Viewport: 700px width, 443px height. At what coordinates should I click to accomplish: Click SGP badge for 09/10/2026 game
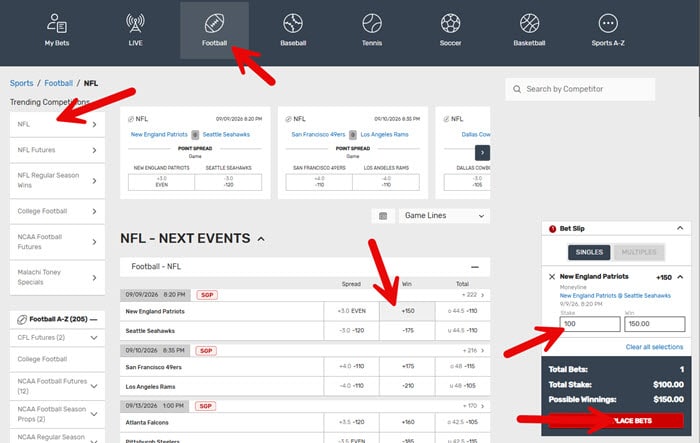coord(206,351)
